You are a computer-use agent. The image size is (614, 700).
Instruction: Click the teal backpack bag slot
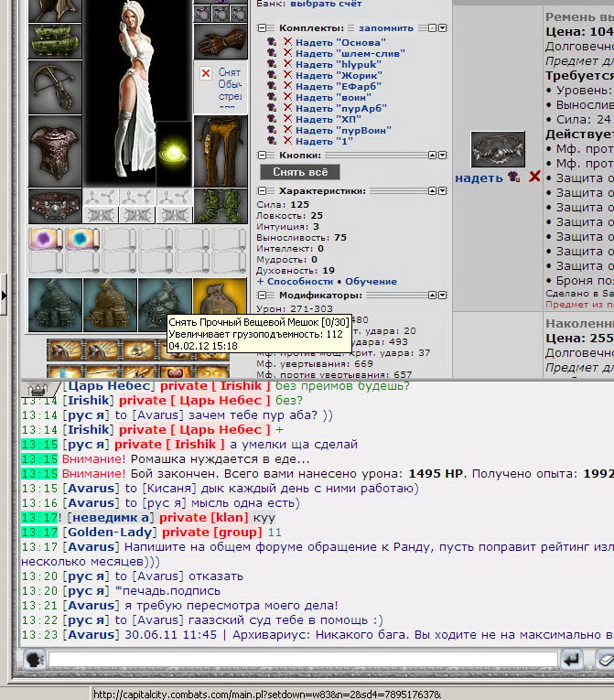tap(55, 305)
